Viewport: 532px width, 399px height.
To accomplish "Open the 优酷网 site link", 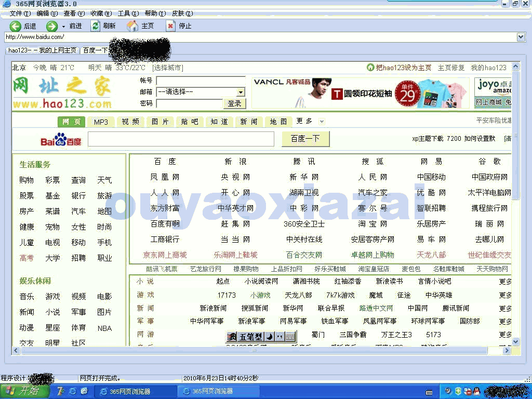I will 431,193.
